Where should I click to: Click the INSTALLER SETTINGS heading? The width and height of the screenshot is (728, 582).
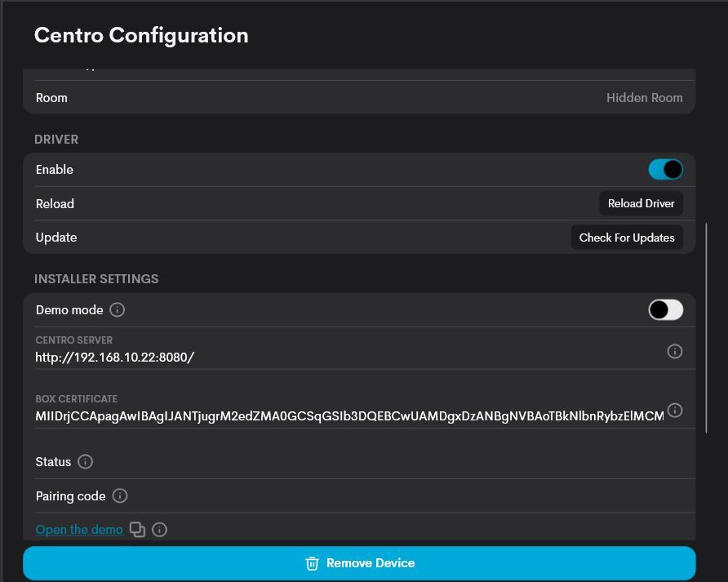pyautogui.click(x=96, y=278)
